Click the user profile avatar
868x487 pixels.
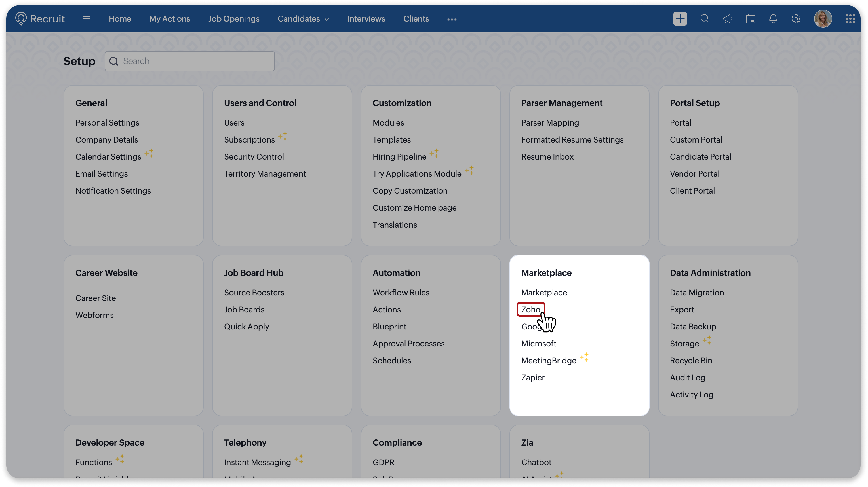tap(823, 19)
